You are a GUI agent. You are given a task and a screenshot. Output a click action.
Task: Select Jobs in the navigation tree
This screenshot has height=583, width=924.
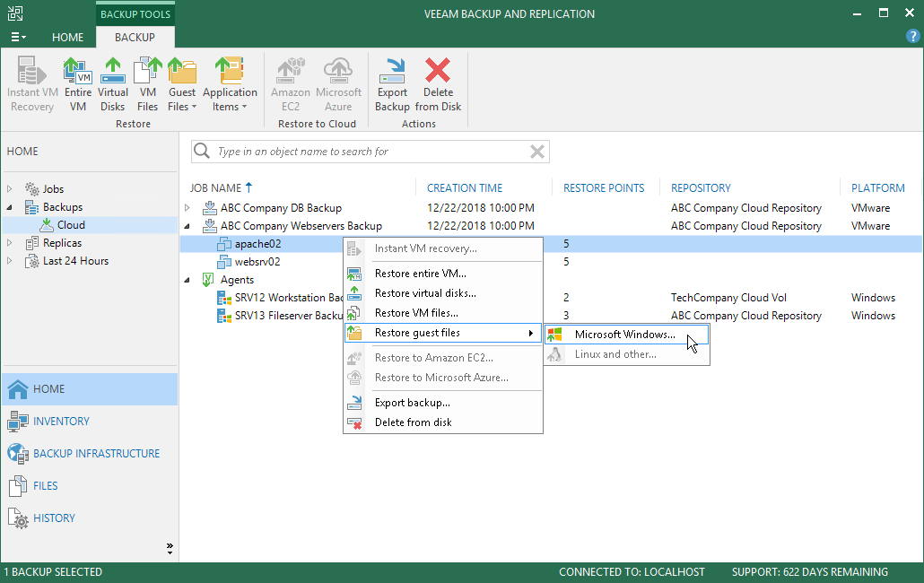pos(53,189)
